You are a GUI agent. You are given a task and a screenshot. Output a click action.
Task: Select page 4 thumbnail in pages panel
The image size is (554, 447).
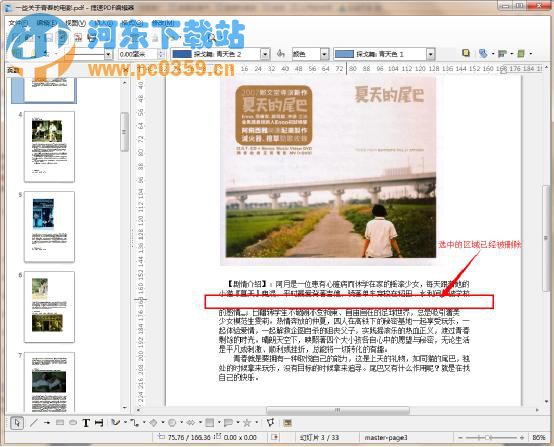(49, 147)
